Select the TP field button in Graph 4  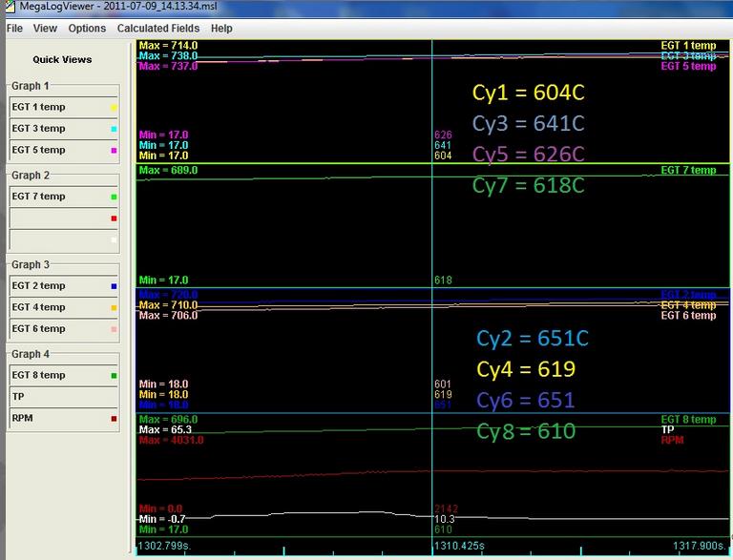click(x=64, y=397)
